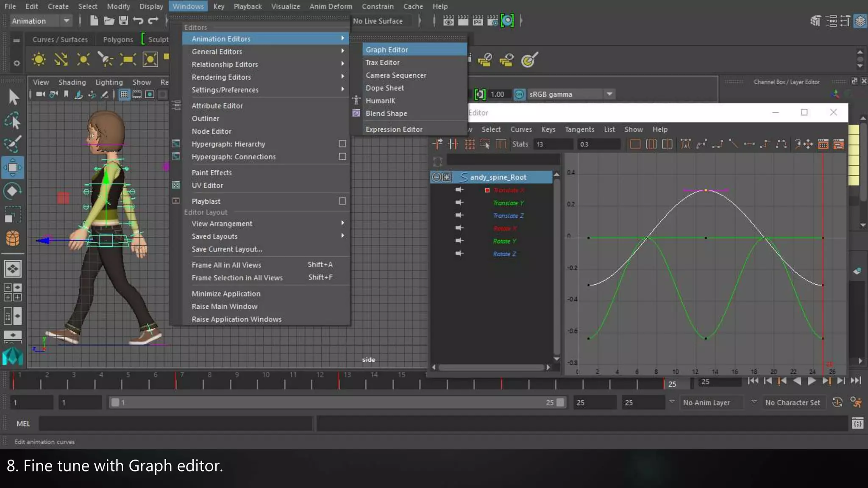Click the Undo arrow icon

point(138,20)
